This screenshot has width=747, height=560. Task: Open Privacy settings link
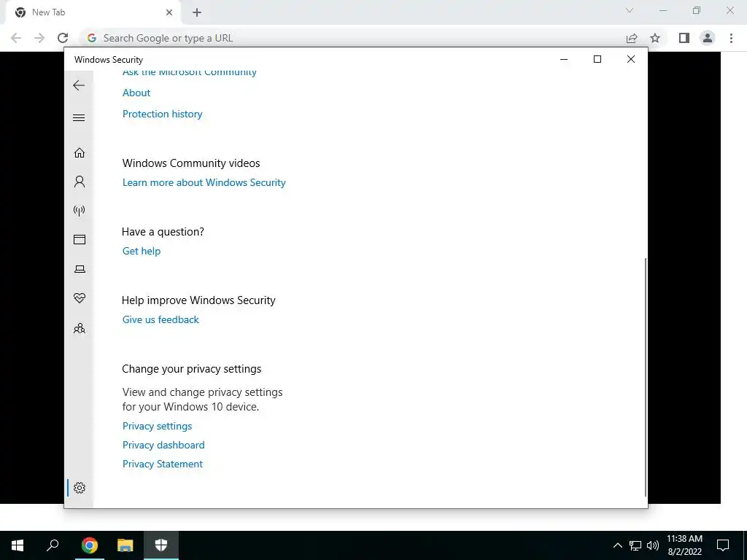[158, 426]
